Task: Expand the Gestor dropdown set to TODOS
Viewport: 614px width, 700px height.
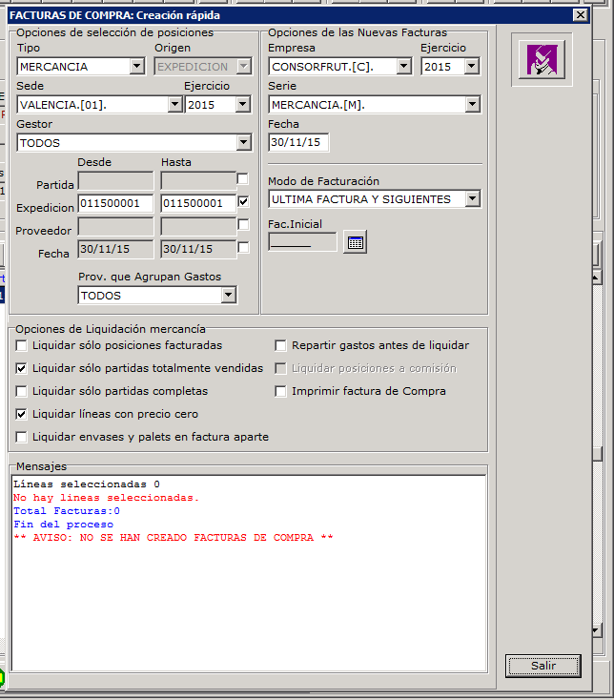Action: 242,143
